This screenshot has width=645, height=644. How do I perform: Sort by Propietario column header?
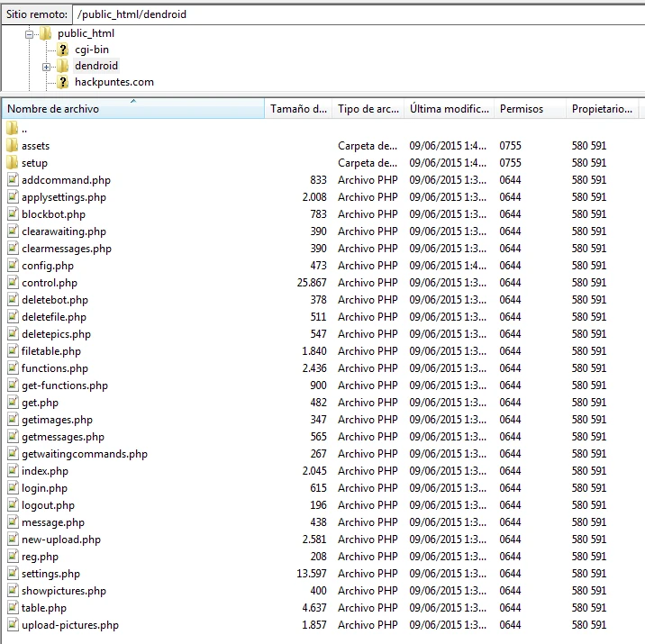[x=602, y=109]
